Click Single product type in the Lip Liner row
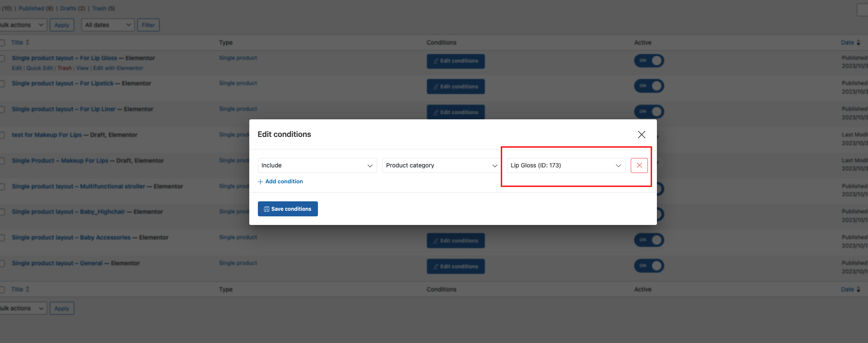This screenshot has width=868, height=343. point(238,109)
